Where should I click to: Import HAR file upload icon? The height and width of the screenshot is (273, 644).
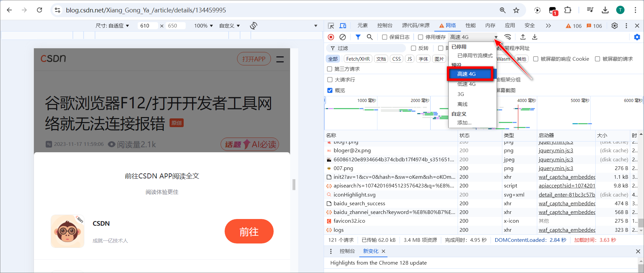click(x=523, y=37)
